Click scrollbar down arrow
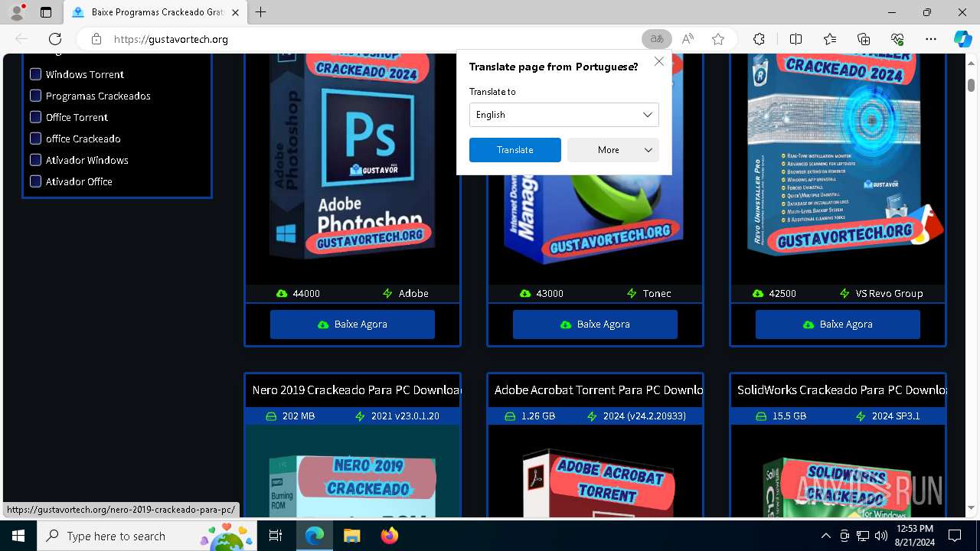Image resolution: width=980 pixels, height=551 pixels. tap(971, 508)
